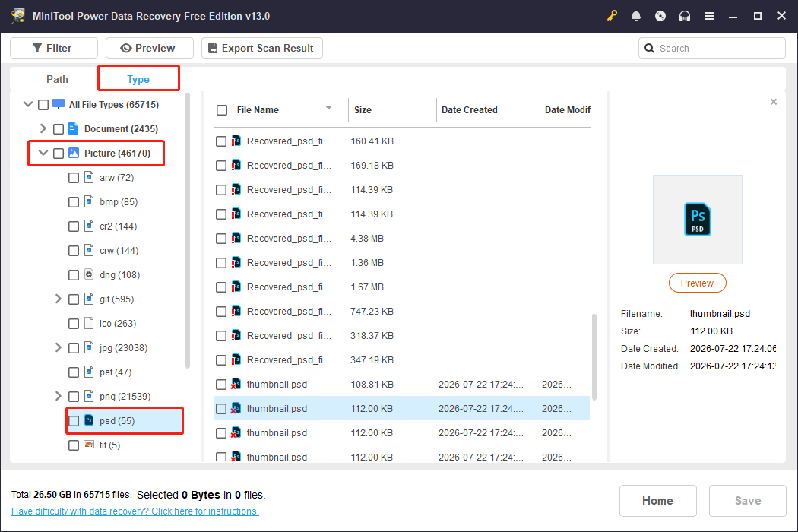Click the gif file type icon

point(89,299)
